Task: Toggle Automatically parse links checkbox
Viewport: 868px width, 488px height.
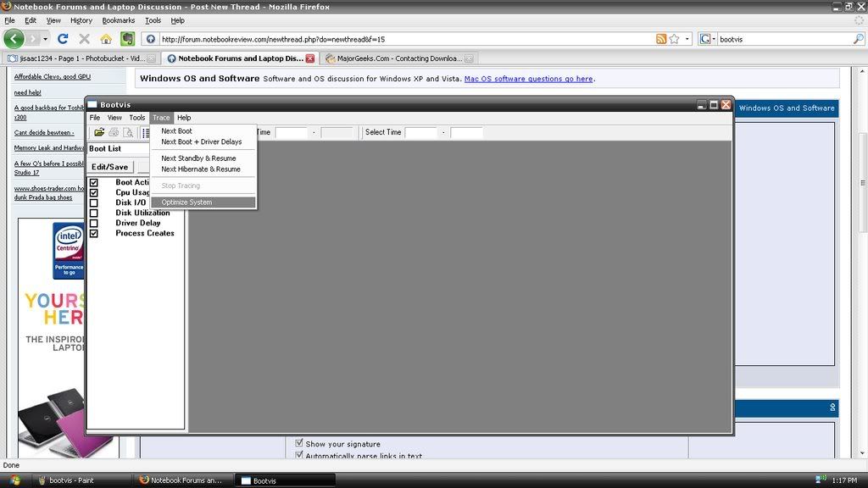Action: click(299, 455)
